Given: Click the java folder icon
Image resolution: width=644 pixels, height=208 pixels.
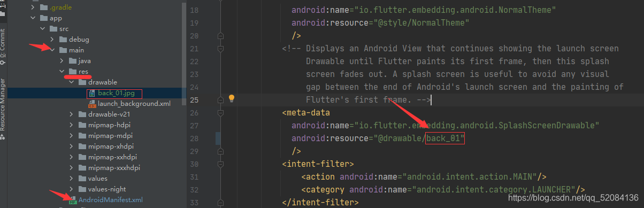Looking at the screenshot, I should (73, 61).
